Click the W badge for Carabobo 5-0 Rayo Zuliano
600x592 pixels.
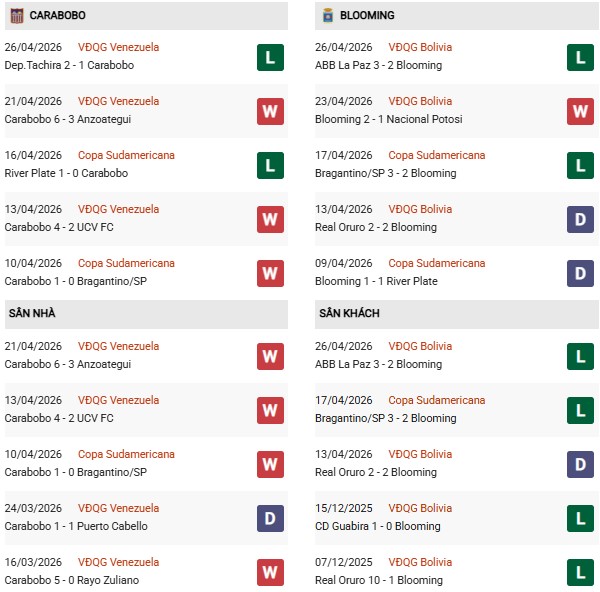pos(269,572)
